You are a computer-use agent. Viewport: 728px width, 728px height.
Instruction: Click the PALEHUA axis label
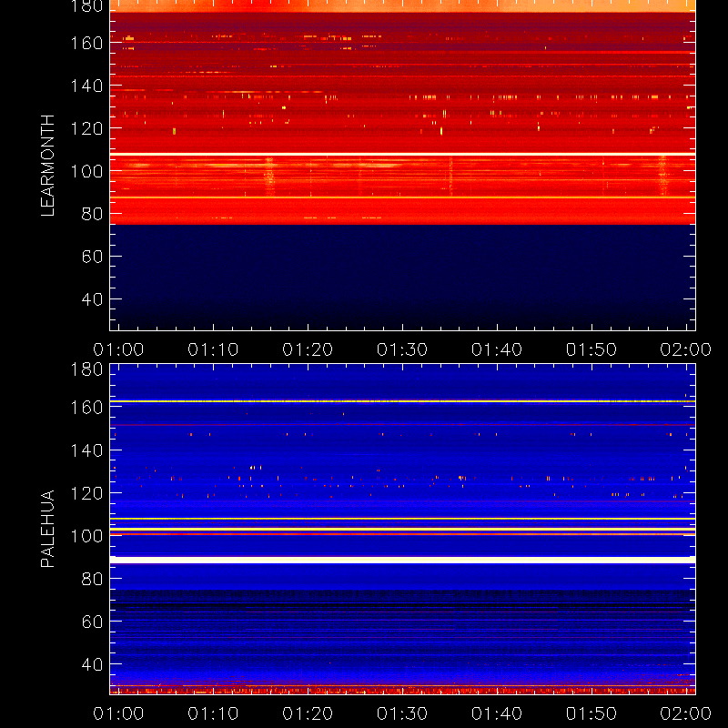pyautogui.click(x=47, y=529)
